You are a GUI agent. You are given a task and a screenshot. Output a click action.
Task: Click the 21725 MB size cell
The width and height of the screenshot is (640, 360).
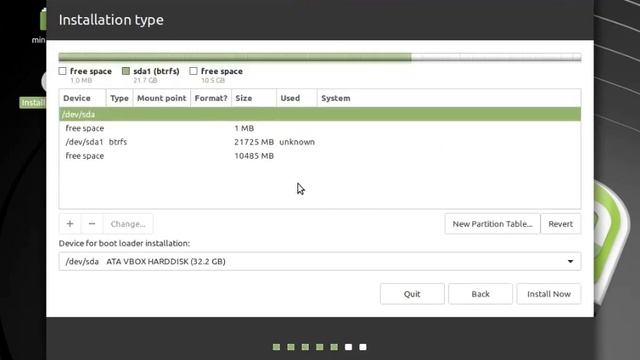point(254,142)
